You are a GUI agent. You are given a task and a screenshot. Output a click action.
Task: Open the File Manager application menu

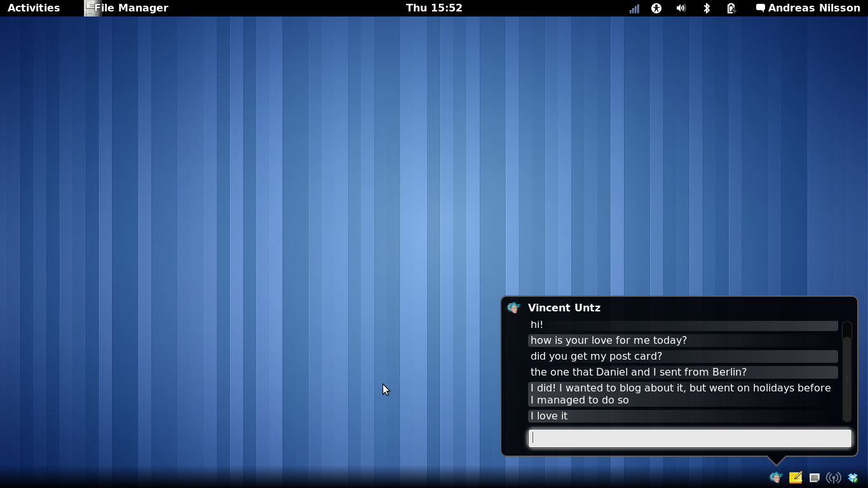tap(126, 8)
